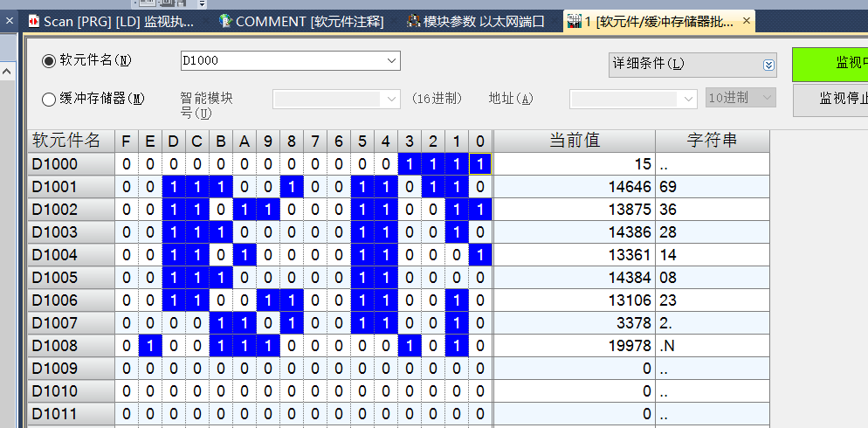Click the double-chevron icon on 详细条件
The width and height of the screenshot is (868, 428).
768,65
